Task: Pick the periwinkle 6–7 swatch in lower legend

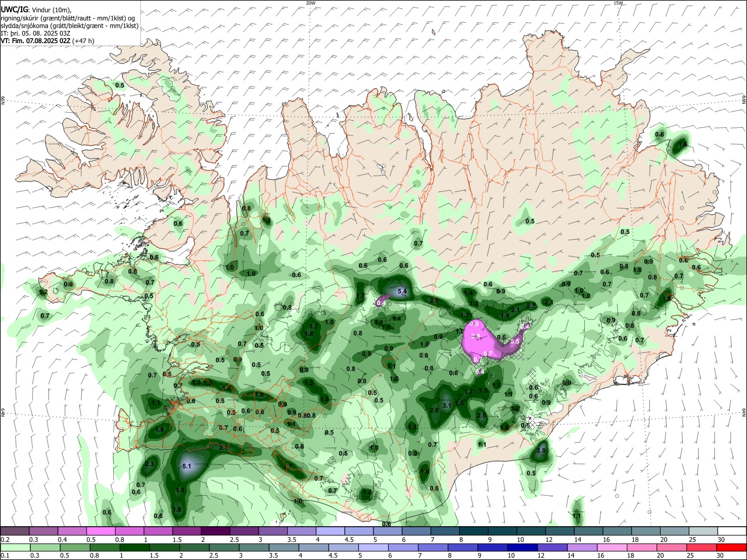Action: [x=403, y=547]
